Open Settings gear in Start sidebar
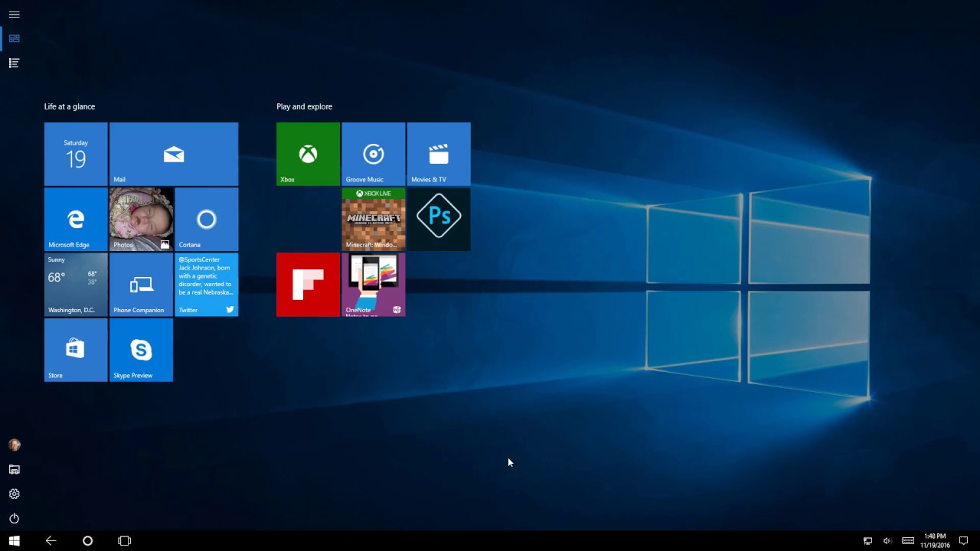980x551 pixels. click(x=14, y=494)
